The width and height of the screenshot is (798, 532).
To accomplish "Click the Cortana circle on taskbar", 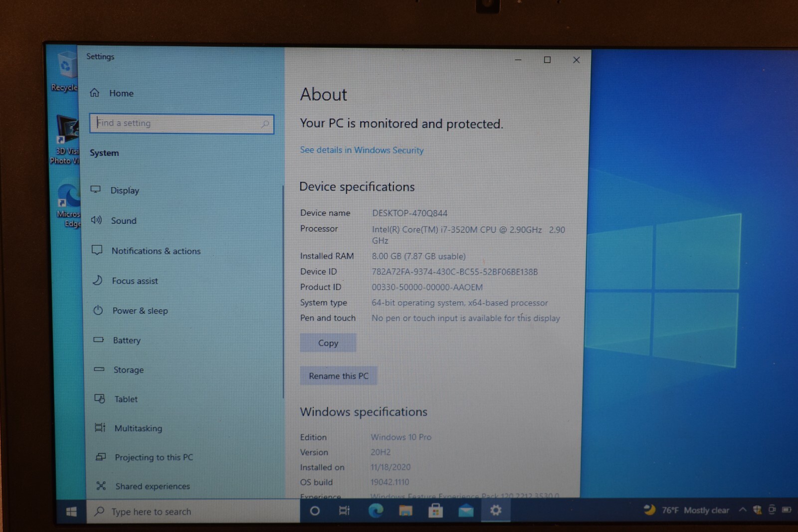I will tap(315, 511).
